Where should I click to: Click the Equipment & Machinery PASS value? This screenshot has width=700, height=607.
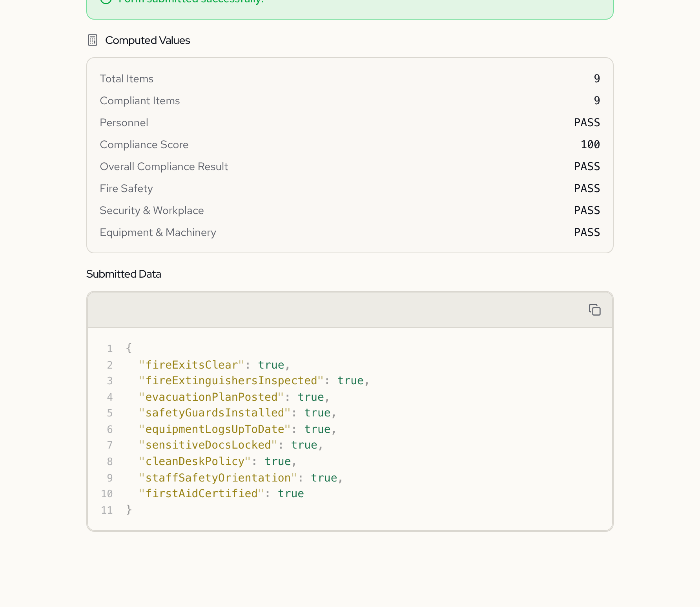pyautogui.click(x=587, y=233)
